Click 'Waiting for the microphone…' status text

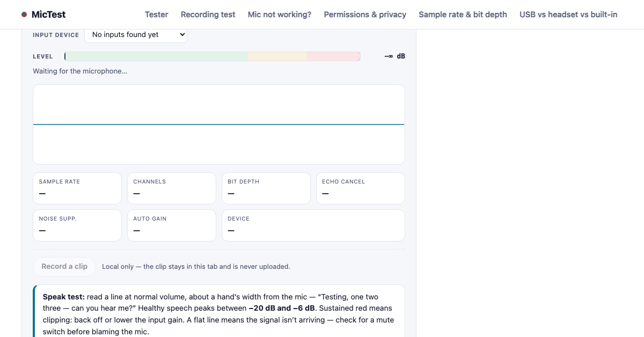(x=80, y=71)
